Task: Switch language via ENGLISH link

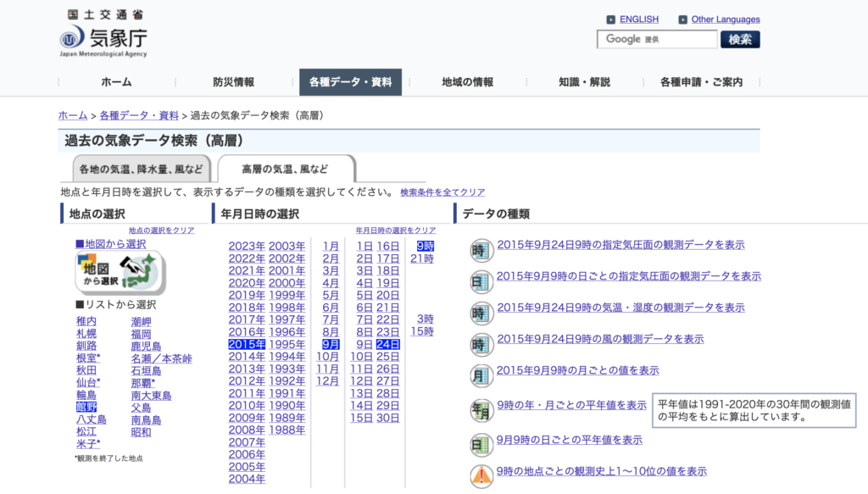Action: (x=639, y=19)
